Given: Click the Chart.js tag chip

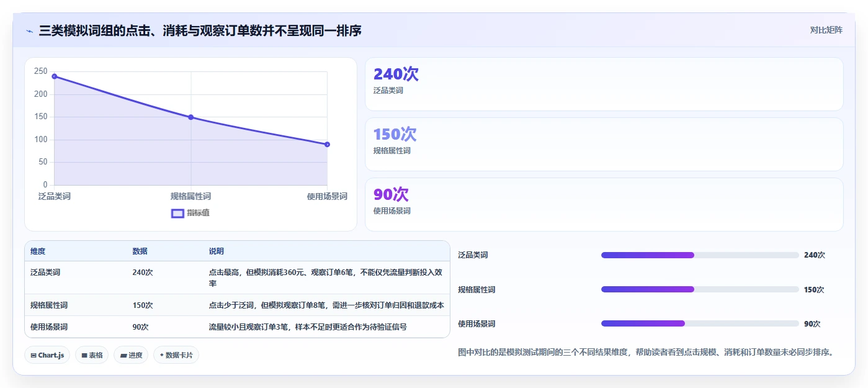Looking at the screenshot, I should pyautogui.click(x=47, y=355).
